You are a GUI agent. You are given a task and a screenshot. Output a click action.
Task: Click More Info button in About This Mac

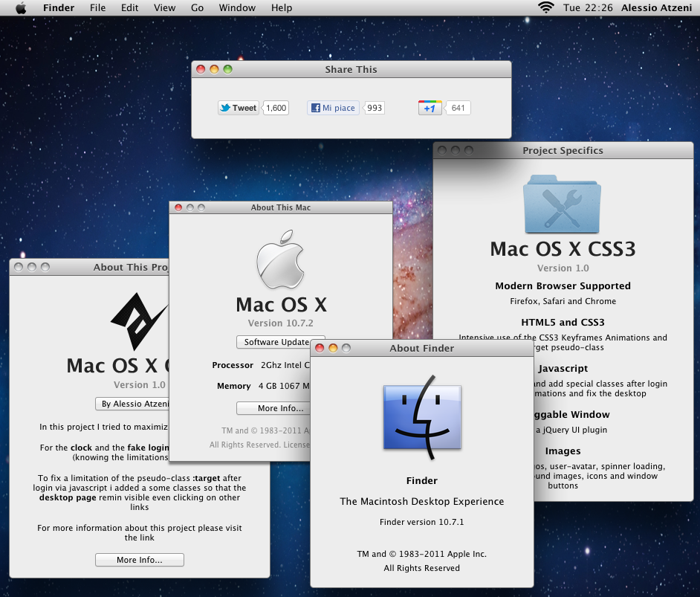click(x=273, y=408)
